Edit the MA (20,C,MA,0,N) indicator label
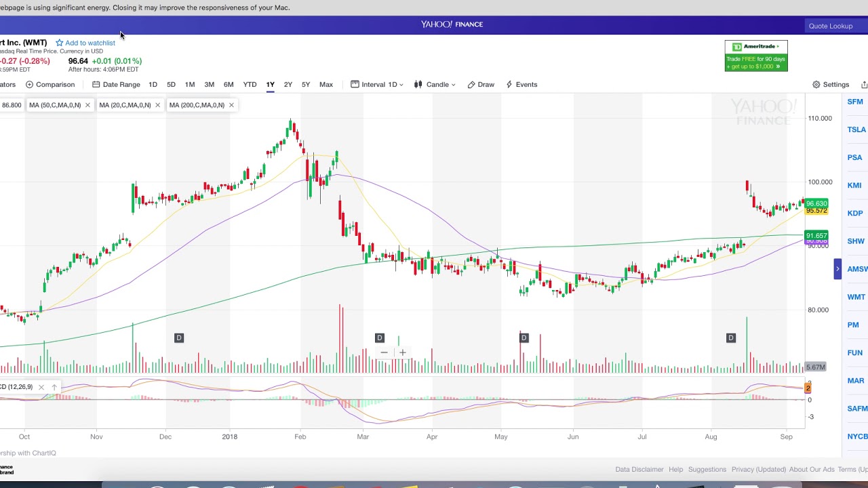 (125, 105)
